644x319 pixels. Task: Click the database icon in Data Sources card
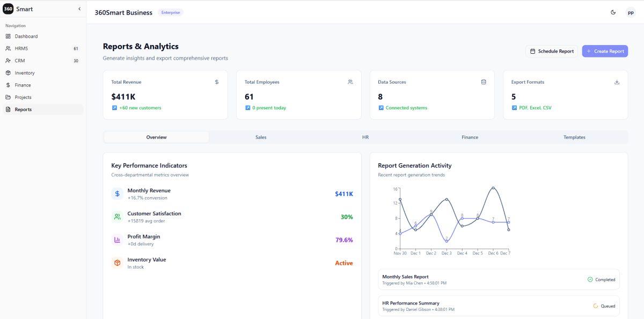(x=484, y=82)
